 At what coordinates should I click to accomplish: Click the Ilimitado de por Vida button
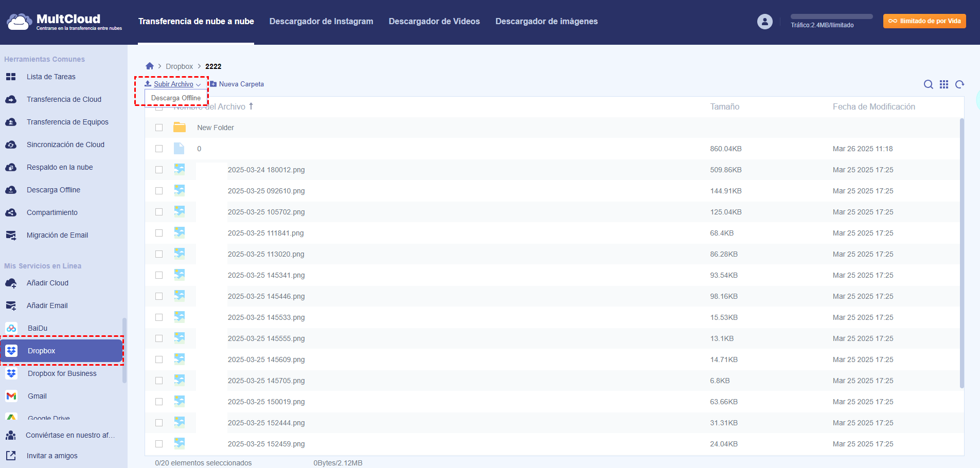tap(924, 21)
